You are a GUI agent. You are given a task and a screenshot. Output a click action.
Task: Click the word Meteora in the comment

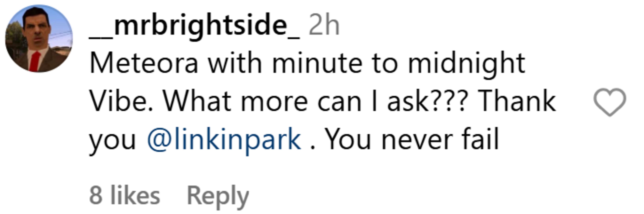144,63
